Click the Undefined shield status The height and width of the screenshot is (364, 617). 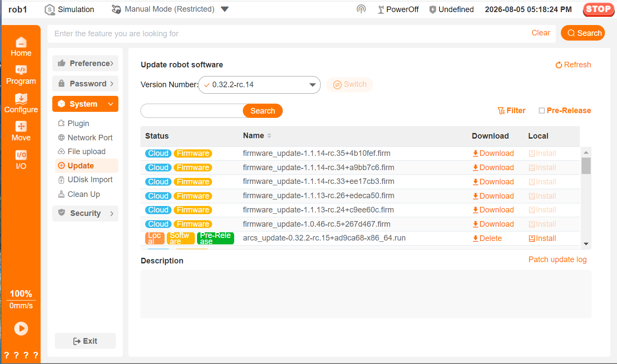(x=452, y=9)
